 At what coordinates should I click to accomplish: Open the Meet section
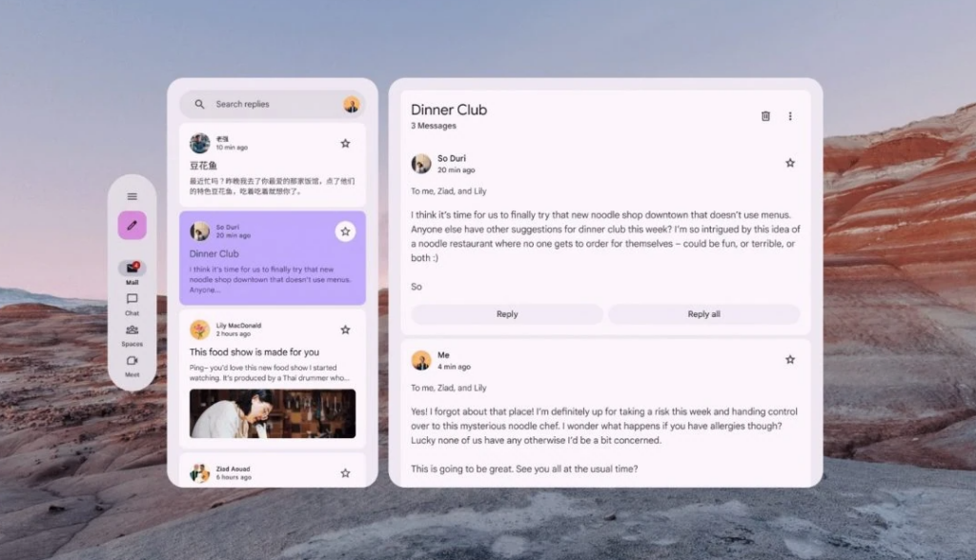132,363
